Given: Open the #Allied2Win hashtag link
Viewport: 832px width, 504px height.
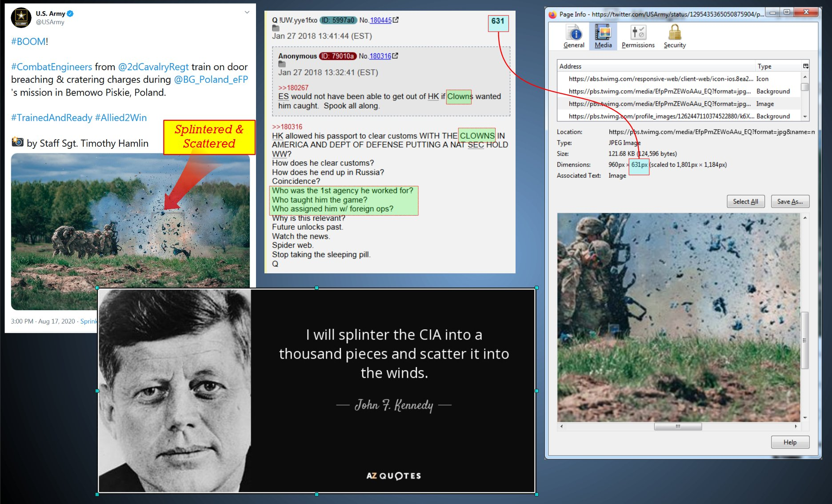Looking at the screenshot, I should point(121,117).
